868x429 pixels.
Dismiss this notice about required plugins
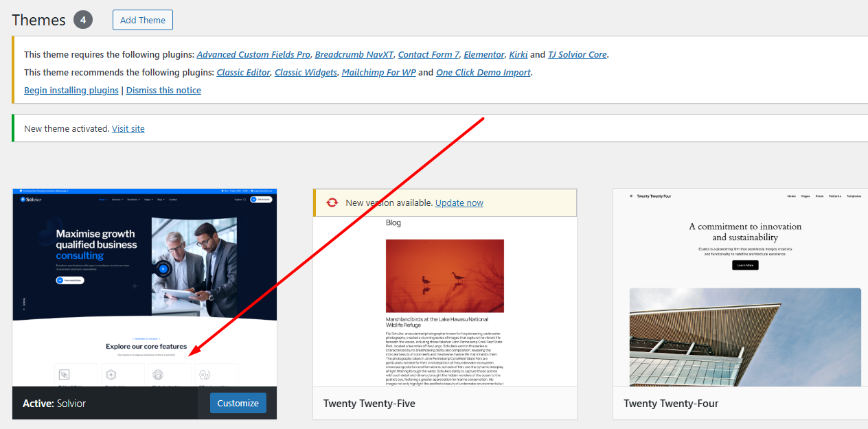(163, 90)
